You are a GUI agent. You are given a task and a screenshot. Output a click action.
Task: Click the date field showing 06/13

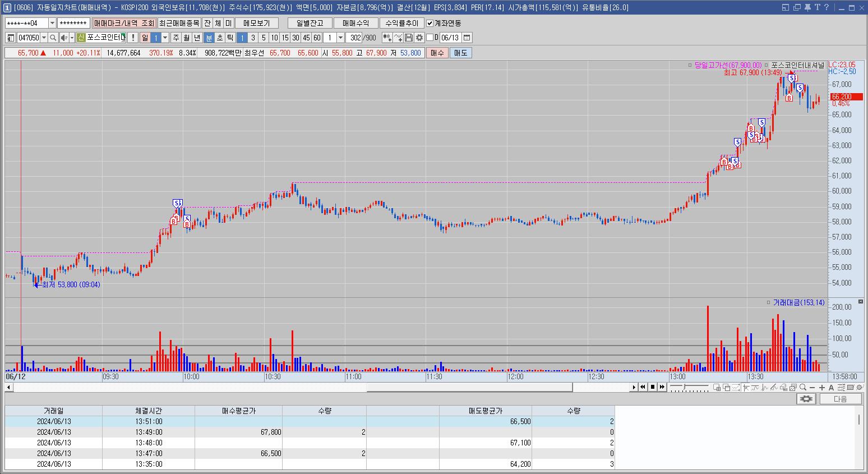(450, 38)
